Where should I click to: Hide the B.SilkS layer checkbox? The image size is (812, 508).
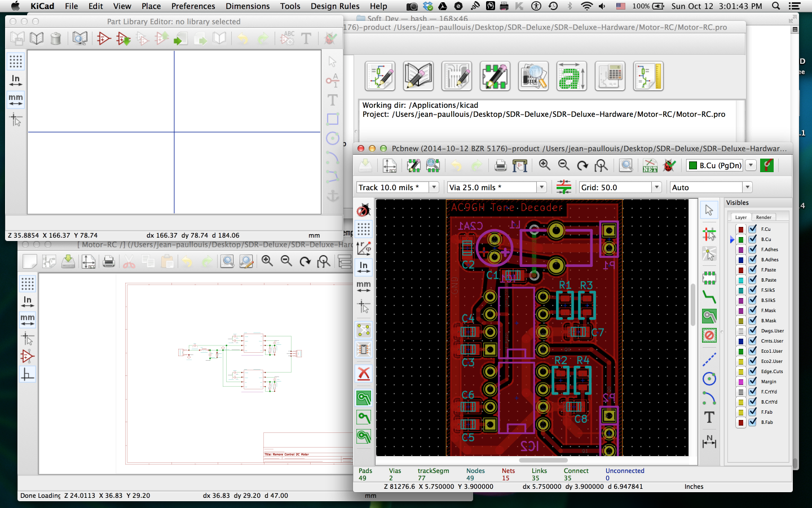point(752,300)
